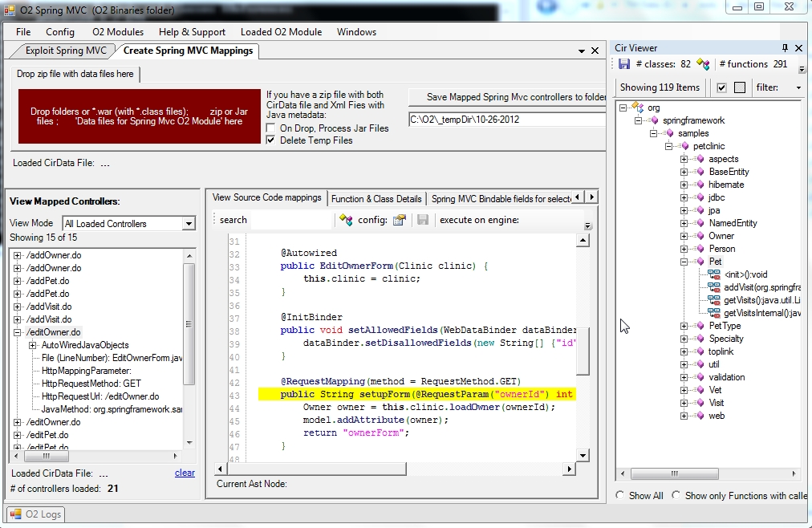Close the Spring MVC tab document with X
The width and height of the screenshot is (812, 528).
tap(595, 51)
